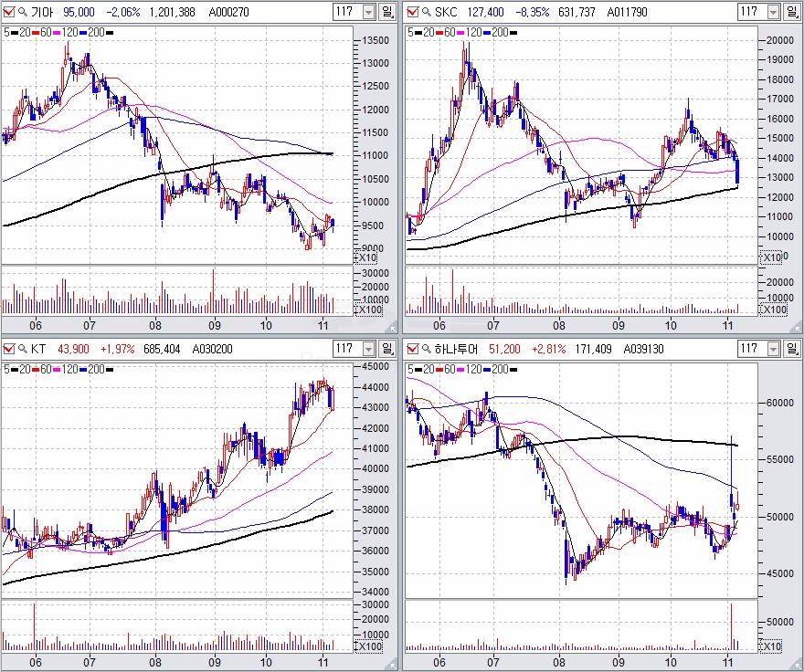Click the 일 period icon on 하나투어 chart
Viewport: 804px width, 672px height.
point(791,349)
